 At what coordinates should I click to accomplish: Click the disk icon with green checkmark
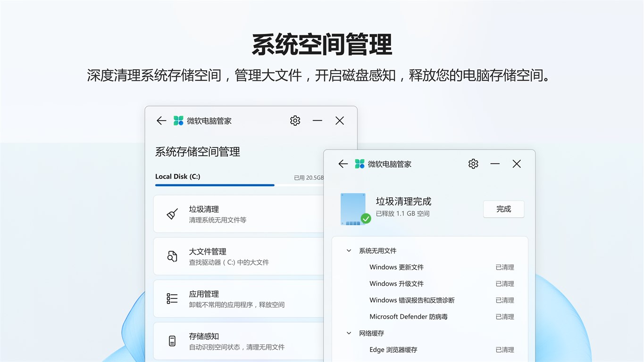[355, 209]
